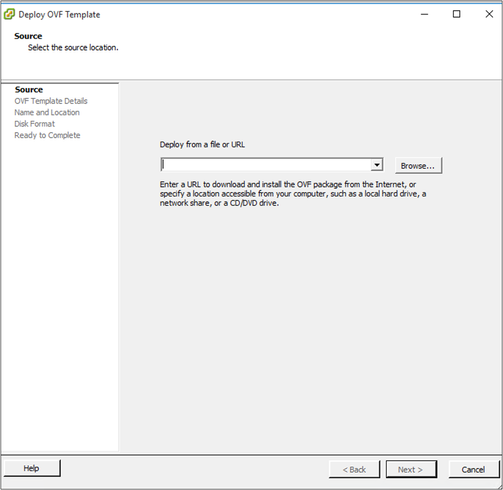Click the 'Deploy from a file or URL' label
The image size is (503, 490).
point(202,145)
